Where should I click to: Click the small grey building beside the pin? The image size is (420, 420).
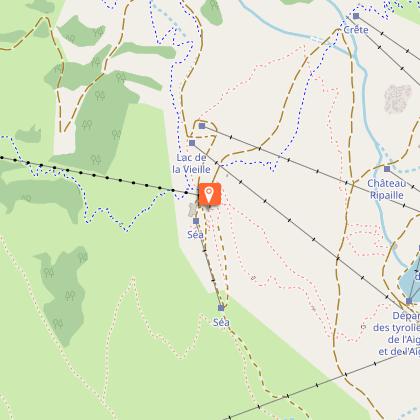(193, 210)
